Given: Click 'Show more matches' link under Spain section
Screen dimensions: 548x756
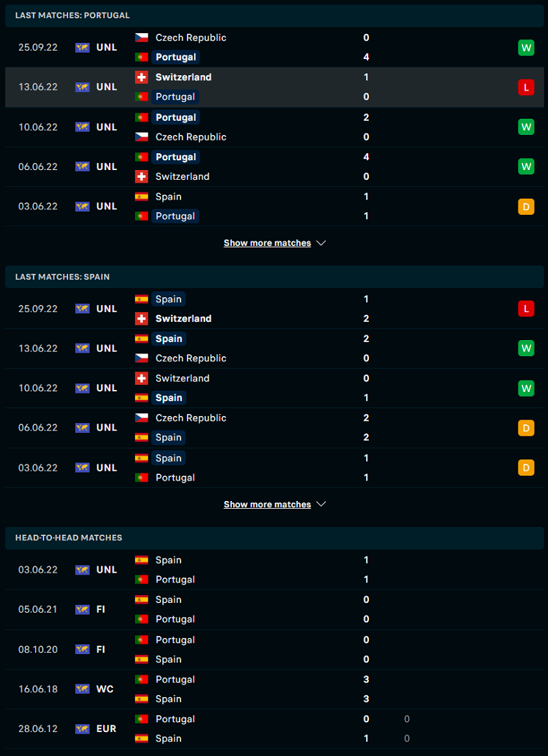Looking at the screenshot, I should [267, 504].
